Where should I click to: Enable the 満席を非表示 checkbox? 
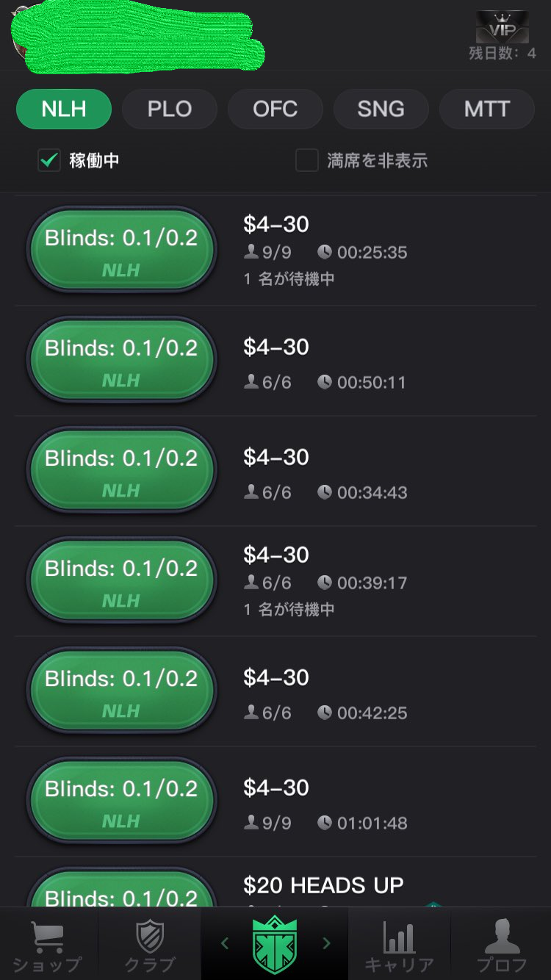tap(306, 160)
